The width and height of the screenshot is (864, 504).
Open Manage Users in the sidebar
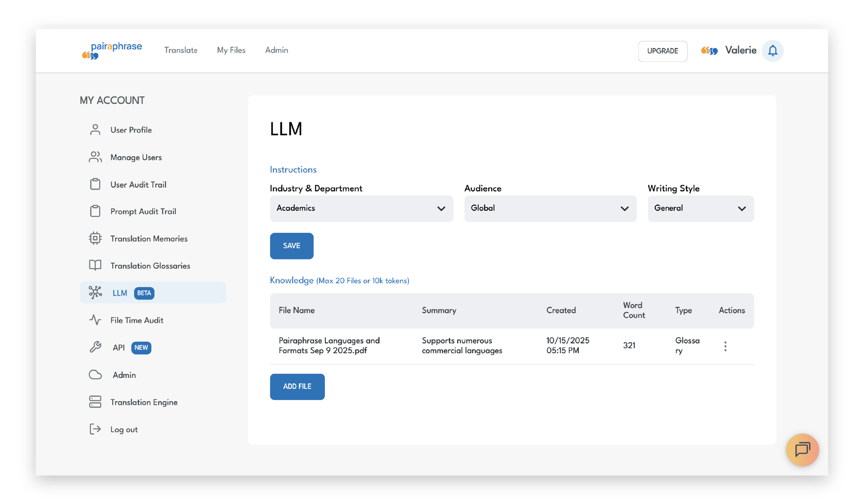coord(136,157)
